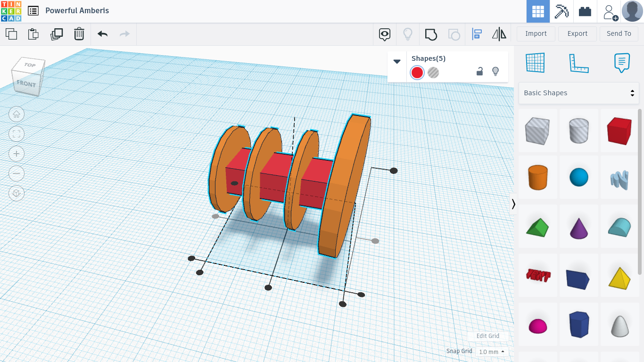Open the Align tool
644x362 pixels.
tap(477, 34)
